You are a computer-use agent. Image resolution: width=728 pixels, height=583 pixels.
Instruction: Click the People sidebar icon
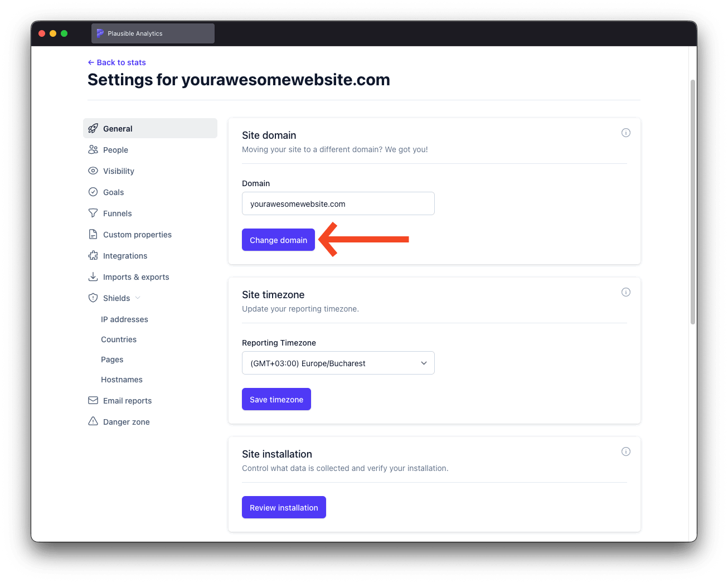(x=93, y=149)
